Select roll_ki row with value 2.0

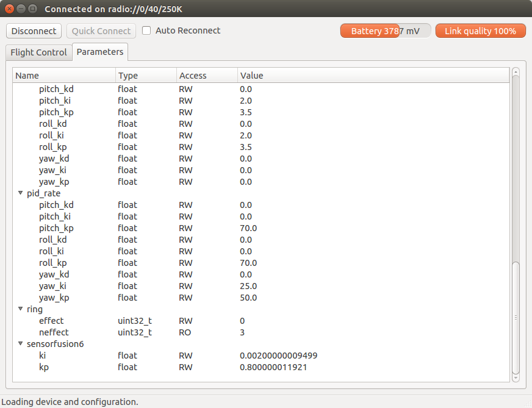[261, 135]
